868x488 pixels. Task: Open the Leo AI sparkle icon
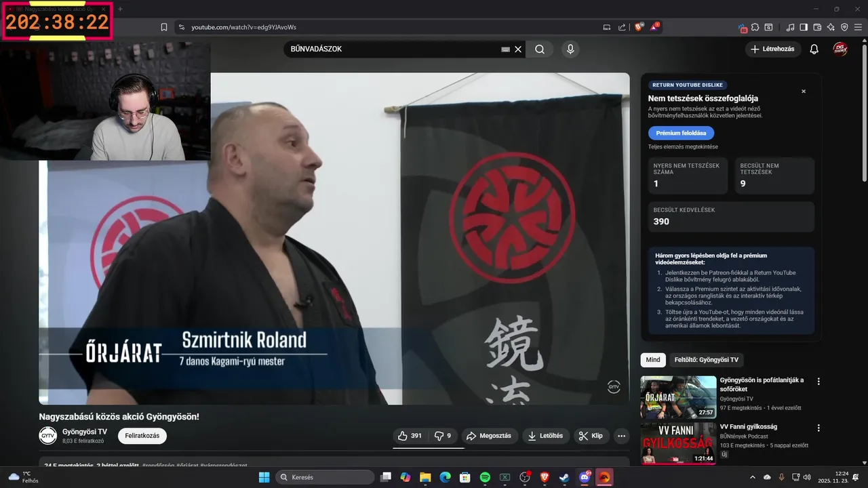pyautogui.click(x=831, y=27)
